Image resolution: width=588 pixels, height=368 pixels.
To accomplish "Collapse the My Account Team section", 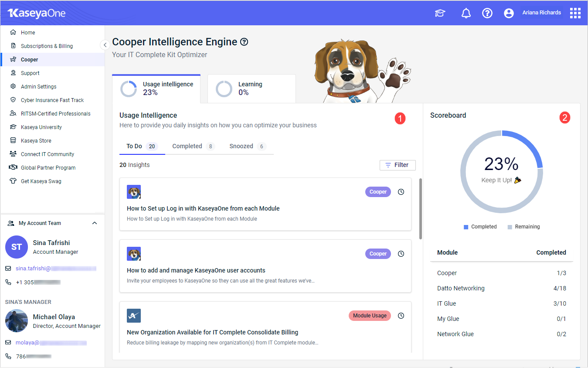I will [95, 223].
